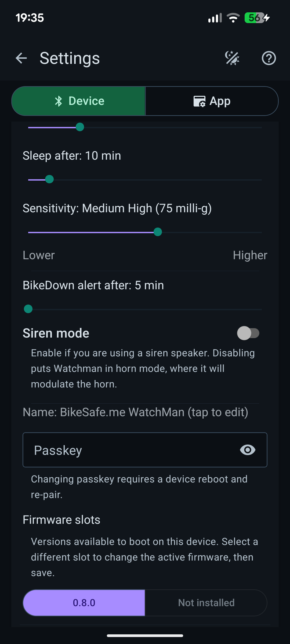Show passkey with the eye icon

point(248,450)
